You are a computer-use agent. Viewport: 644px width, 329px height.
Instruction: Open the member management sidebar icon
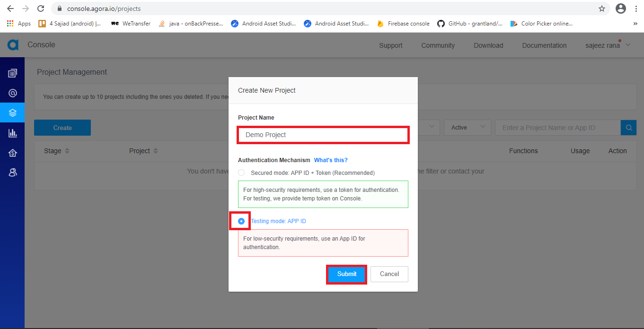13,173
